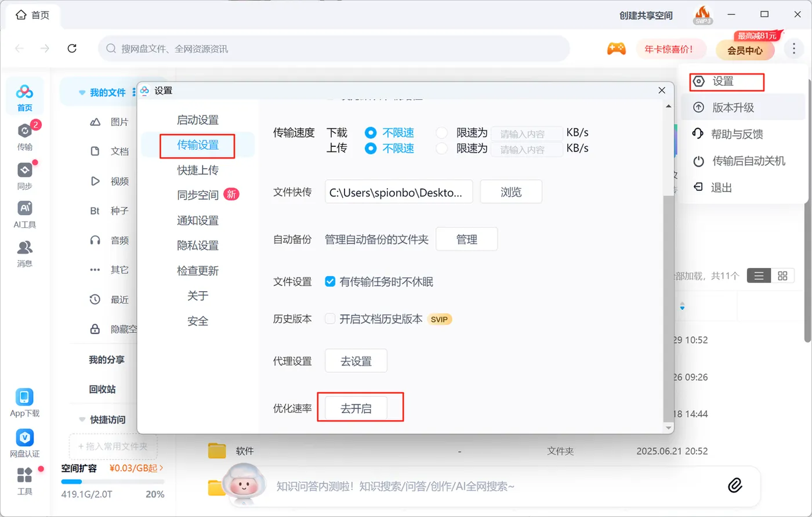The width and height of the screenshot is (812, 517).
Task: Switch to grid view layout icon
Action: click(x=782, y=276)
